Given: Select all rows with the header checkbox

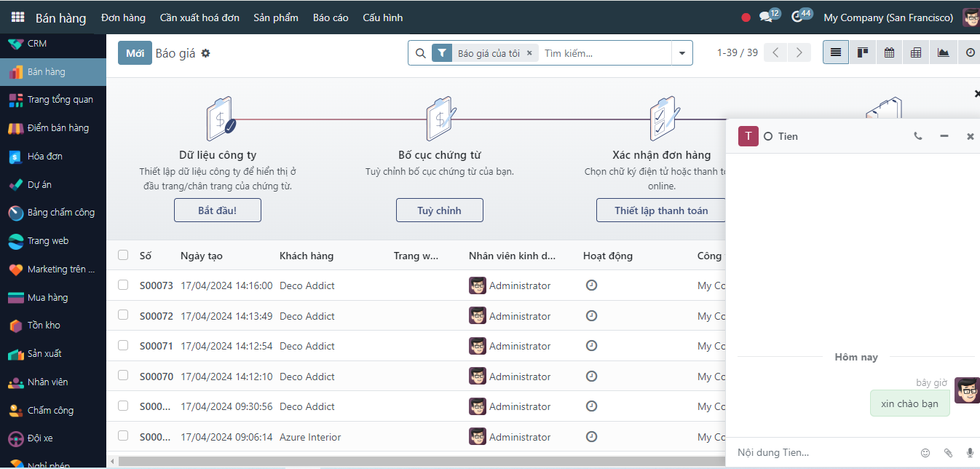Looking at the screenshot, I should pyautogui.click(x=123, y=255).
